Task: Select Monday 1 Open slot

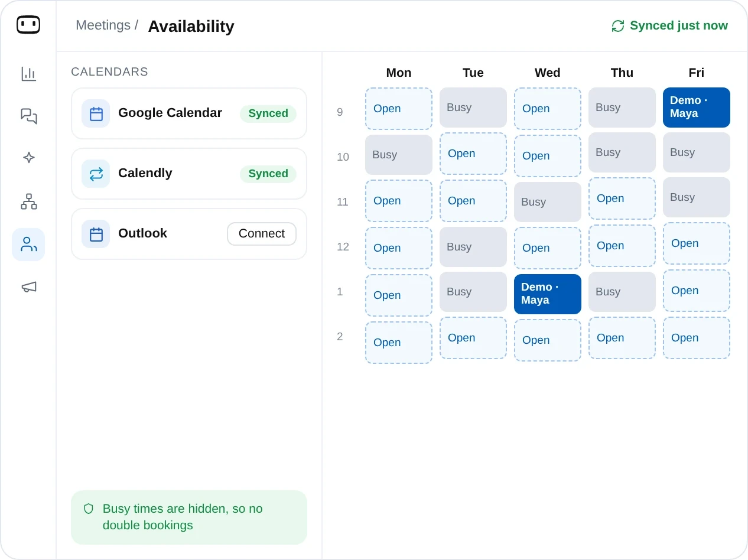Action: click(399, 295)
